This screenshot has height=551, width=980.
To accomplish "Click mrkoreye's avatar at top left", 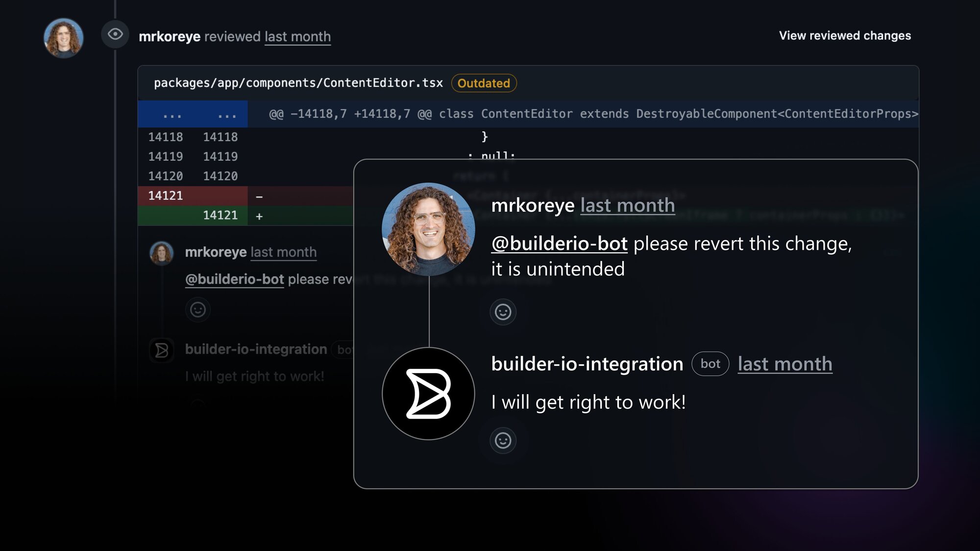I will [64, 38].
